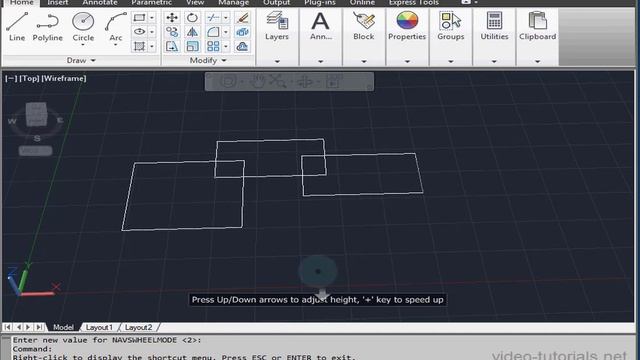Select the Fillet tool in Modify
640x360 pixels.
213,32
